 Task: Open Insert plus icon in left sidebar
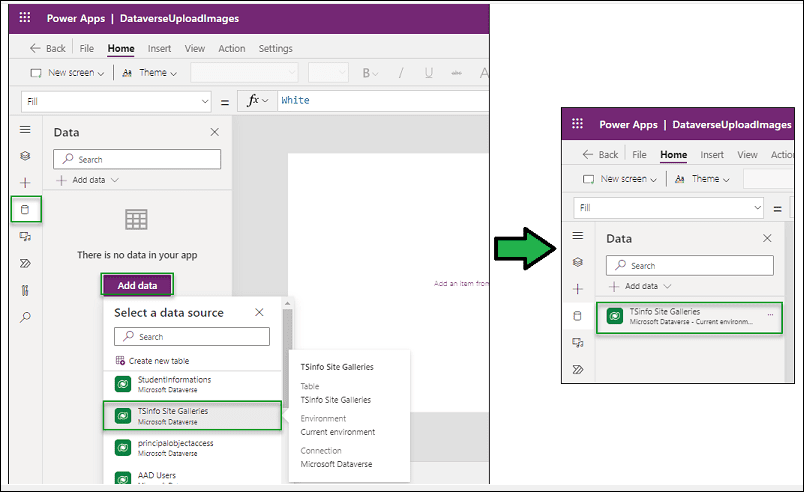tap(25, 182)
